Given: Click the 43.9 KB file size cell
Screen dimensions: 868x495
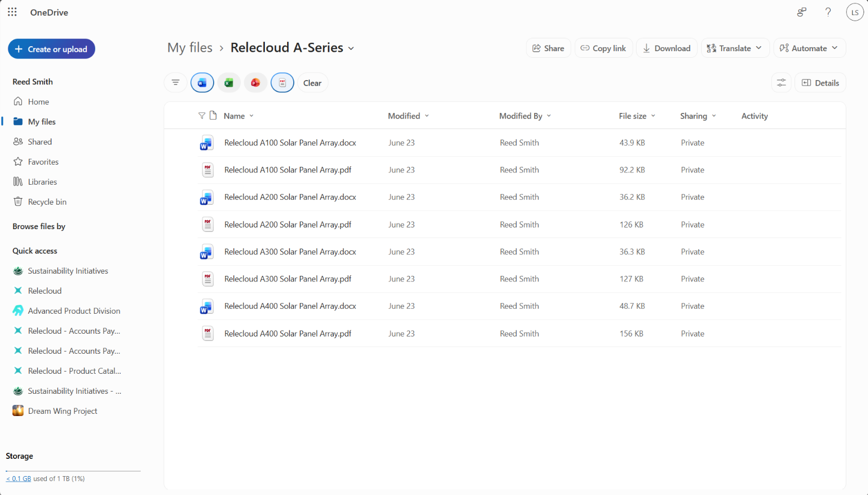Looking at the screenshot, I should tap(632, 143).
